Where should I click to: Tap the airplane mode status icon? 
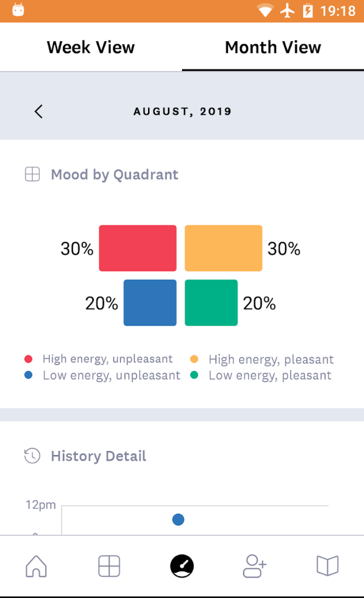288,11
